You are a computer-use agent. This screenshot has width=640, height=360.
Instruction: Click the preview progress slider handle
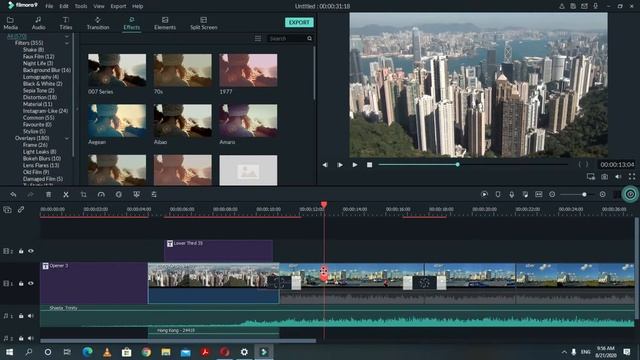pos(458,164)
